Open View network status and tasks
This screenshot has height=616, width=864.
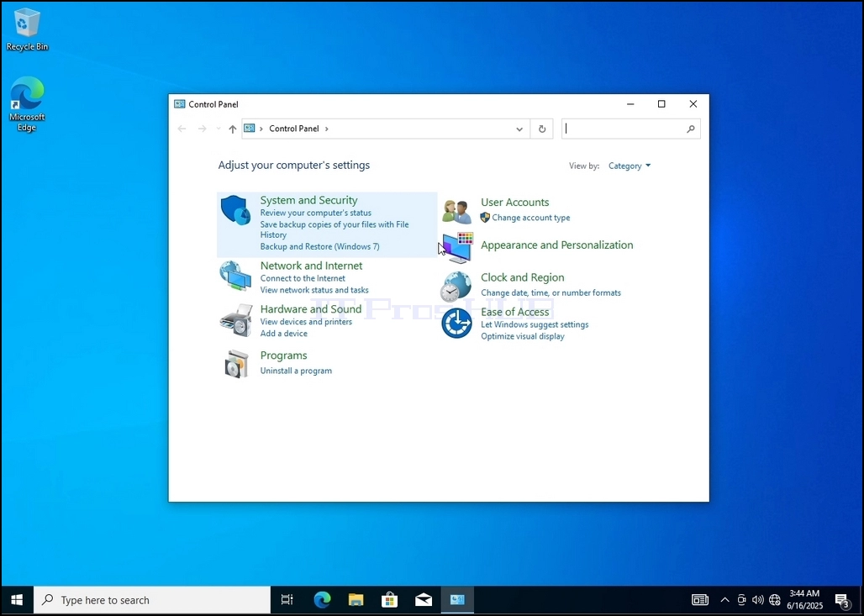click(314, 290)
